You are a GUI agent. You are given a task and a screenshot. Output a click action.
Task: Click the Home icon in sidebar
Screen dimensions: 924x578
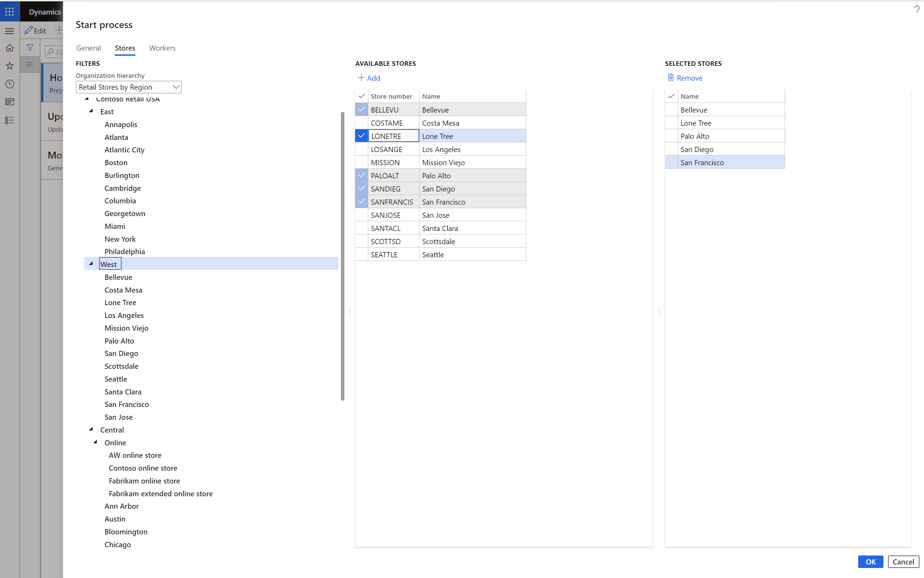point(10,47)
